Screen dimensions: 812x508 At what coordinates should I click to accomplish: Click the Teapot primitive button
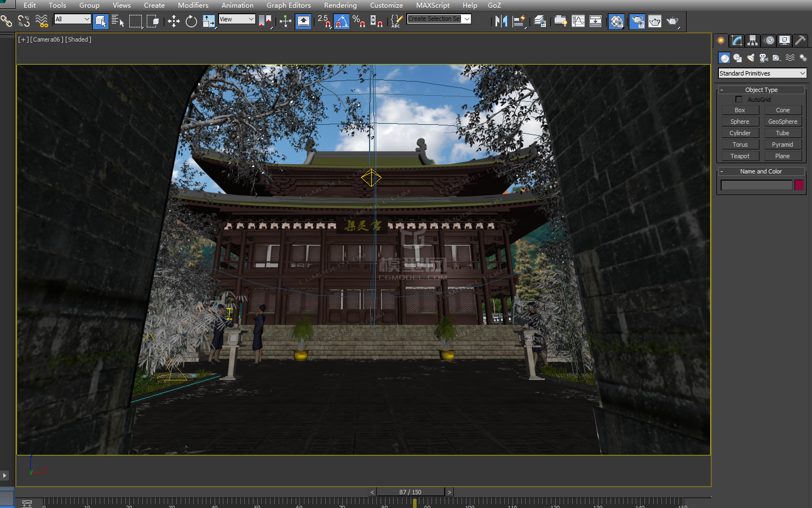pyautogui.click(x=740, y=156)
